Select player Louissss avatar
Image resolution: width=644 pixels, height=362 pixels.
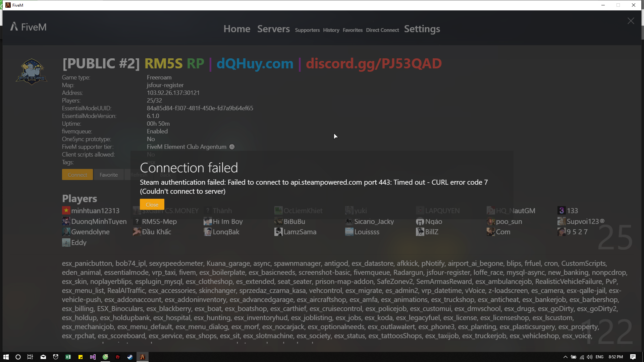point(349,232)
